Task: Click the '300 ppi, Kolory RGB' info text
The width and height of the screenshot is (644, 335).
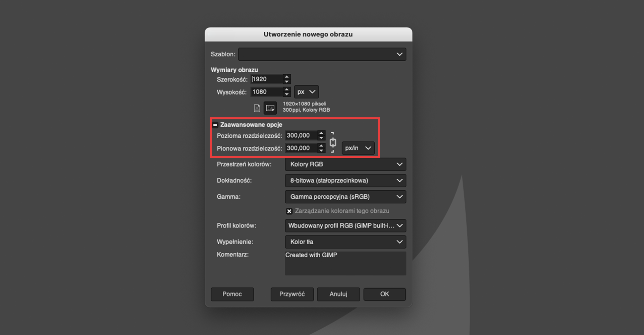Action: pyautogui.click(x=306, y=110)
